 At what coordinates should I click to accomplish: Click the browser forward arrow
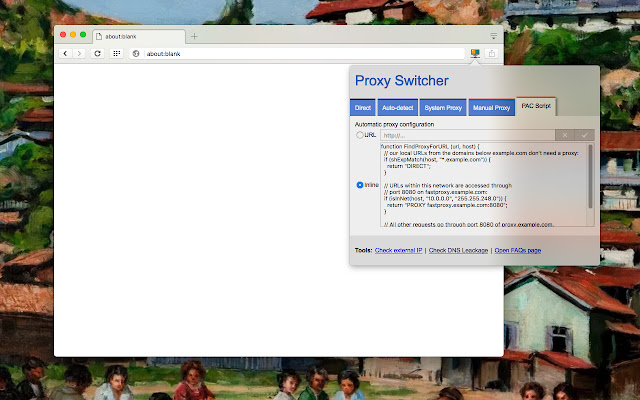point(79,53)
